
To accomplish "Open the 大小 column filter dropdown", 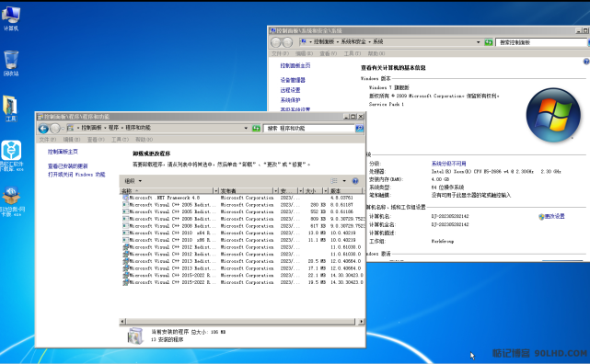I will 326,191.
